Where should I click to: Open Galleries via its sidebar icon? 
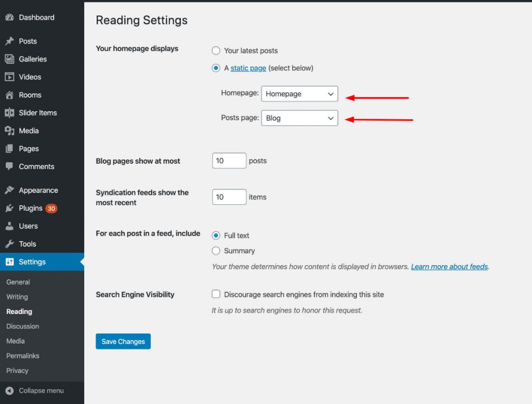pyautogui.click(x=9, y=59)
